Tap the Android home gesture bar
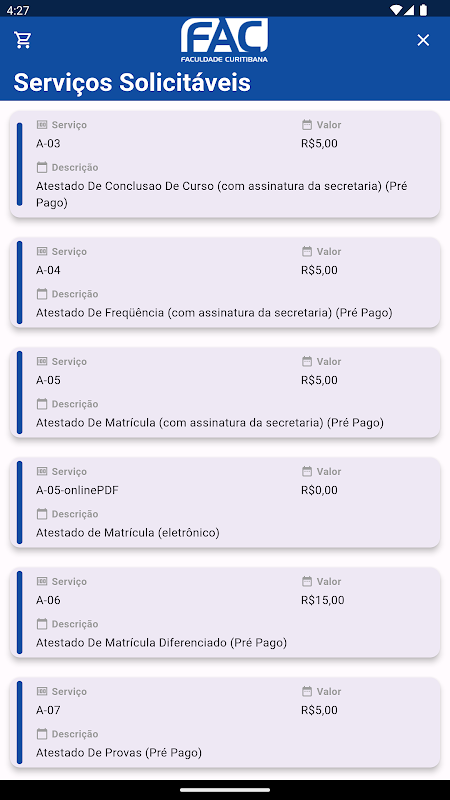Image resolution: width=450 pixels, height=800 pixels. (x=225, y=790)
